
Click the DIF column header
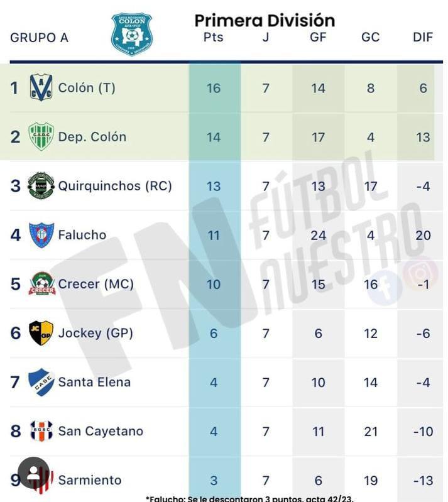(x=423, y=37)
